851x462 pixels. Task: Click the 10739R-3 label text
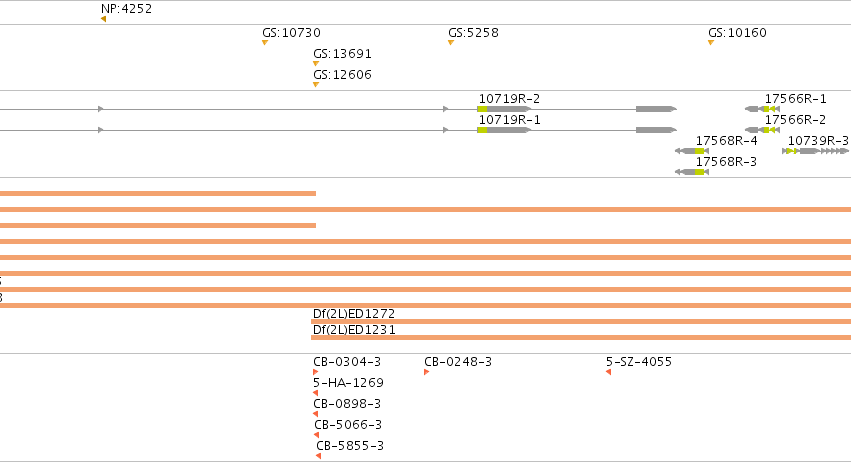coord(818,141)
